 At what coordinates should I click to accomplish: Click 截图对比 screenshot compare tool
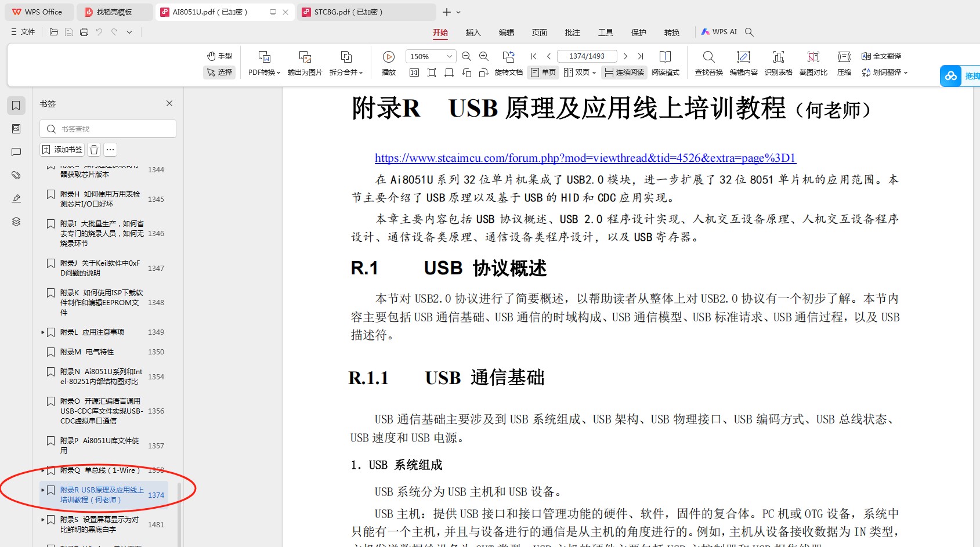[813, 63]
